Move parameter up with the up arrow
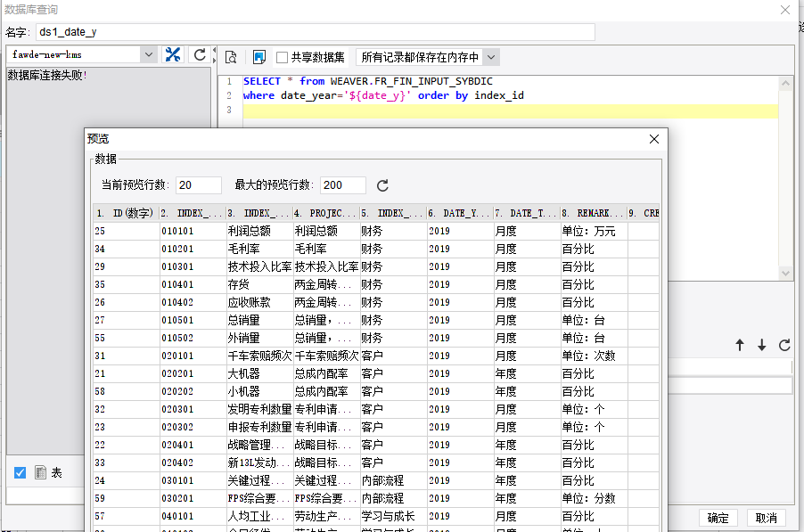804x532 pixels. (x=740, y=345)
